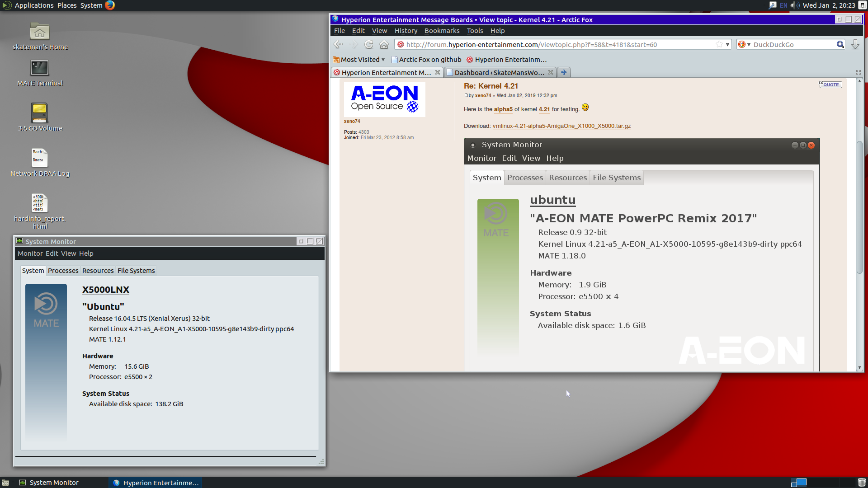This screenshot has height=488, width=868.
Task: Switch to the Processes tab in System Monitor
Action: [x=63, y=271]
